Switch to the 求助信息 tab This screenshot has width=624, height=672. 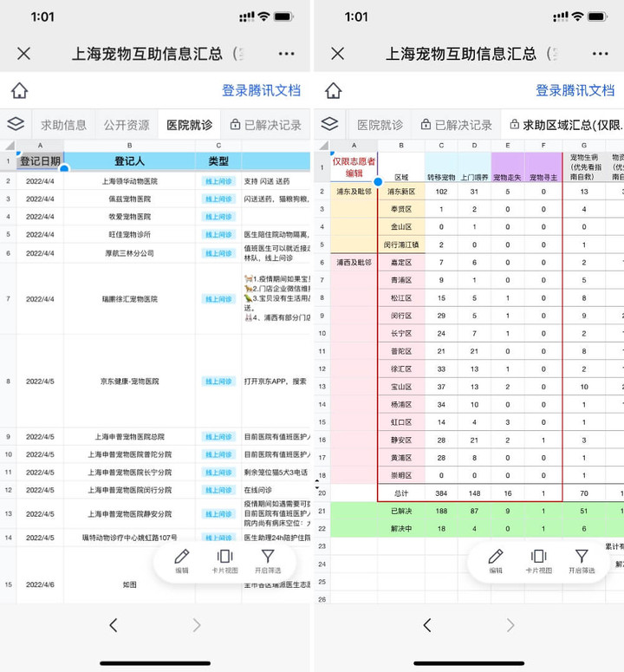tap(64, 125)
